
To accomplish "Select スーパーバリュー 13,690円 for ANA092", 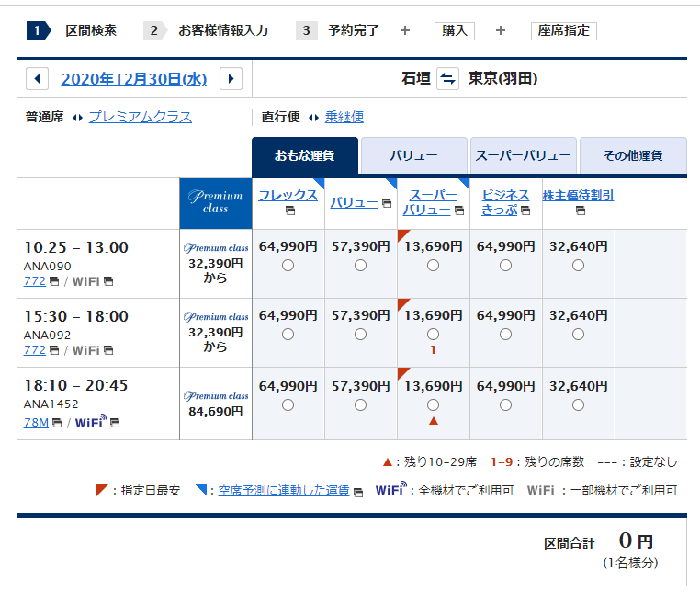I will pos(433,335).
